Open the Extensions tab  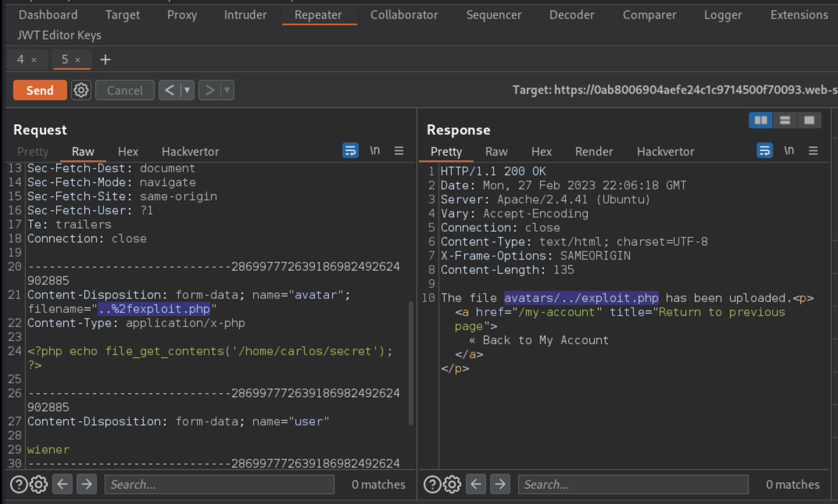799,15
